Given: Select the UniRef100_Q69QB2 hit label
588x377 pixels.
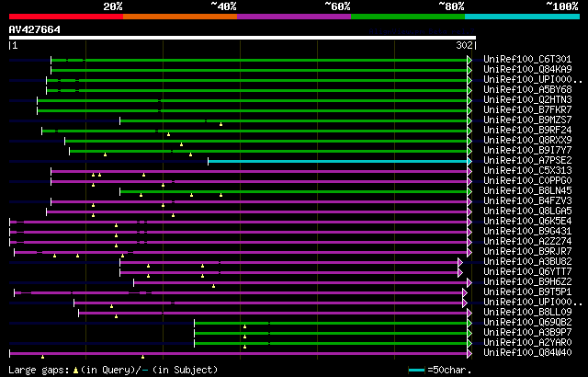Looking at the screenshot, I should pyautogui.click(x=527, y=323).
